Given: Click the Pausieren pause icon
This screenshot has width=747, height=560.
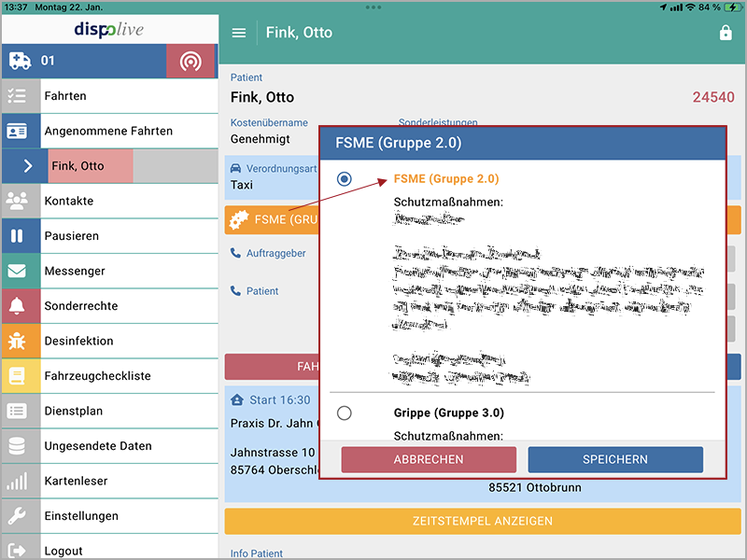Looking at the screenshot, I should coord(18,236).
